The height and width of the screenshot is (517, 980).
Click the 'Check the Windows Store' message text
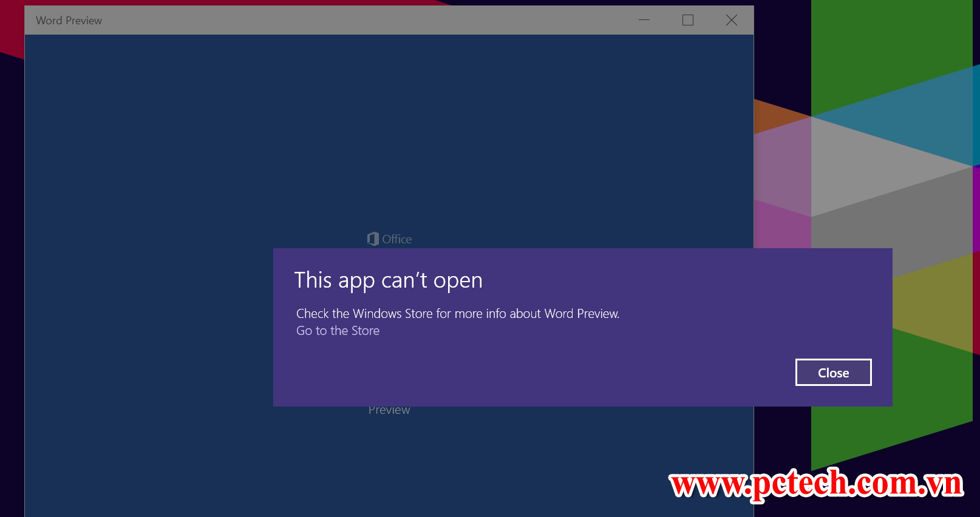[x=458, y=314]
